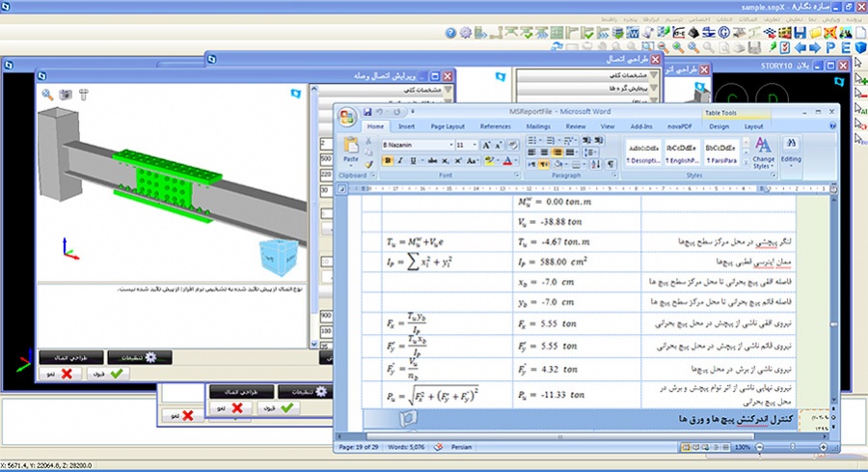Click the settings gear icon in main toolbar

tap(467, 32)
